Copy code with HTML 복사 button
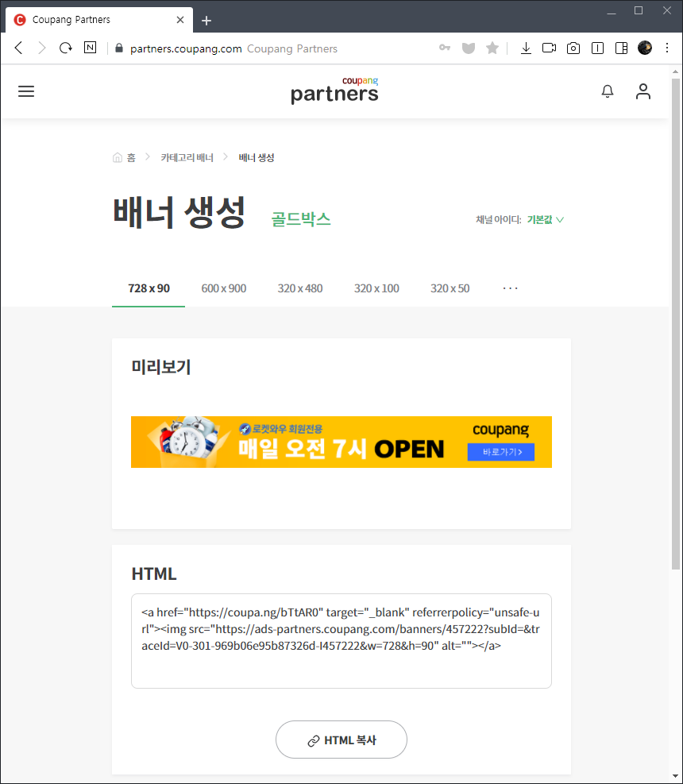The height and width of the screenshot is (784, 683). pyautogui.click(x=341, y=740)
